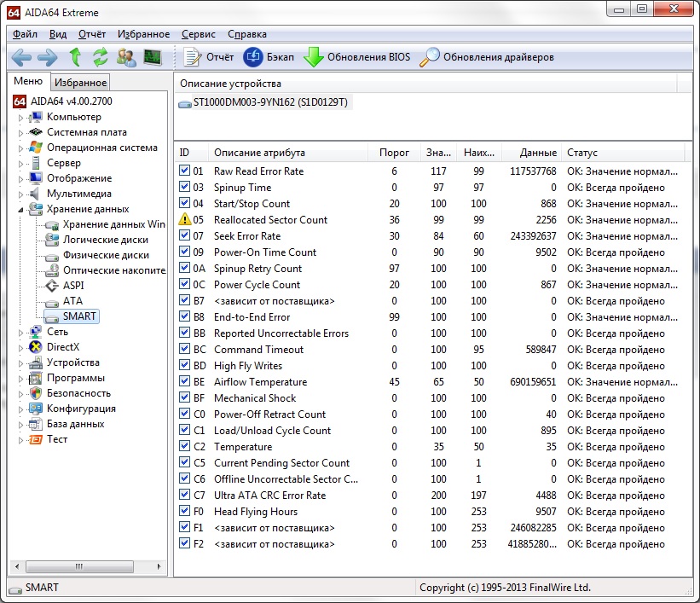The width and height of the screenshot is (700, 603).
Task: Select the Операционная система Windows icon
Action: click(35, 148)
